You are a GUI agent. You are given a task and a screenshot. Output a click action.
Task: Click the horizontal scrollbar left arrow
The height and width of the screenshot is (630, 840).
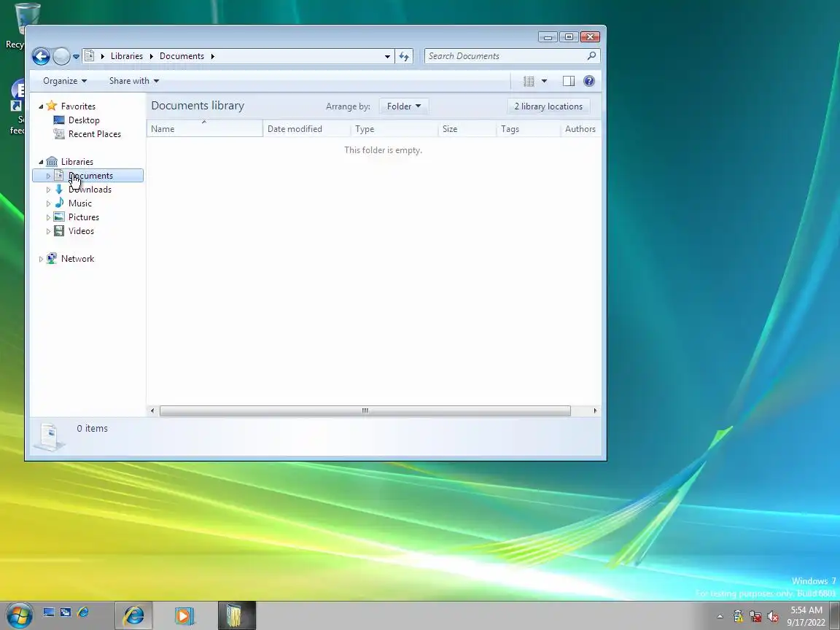click(x=152, y=411)
